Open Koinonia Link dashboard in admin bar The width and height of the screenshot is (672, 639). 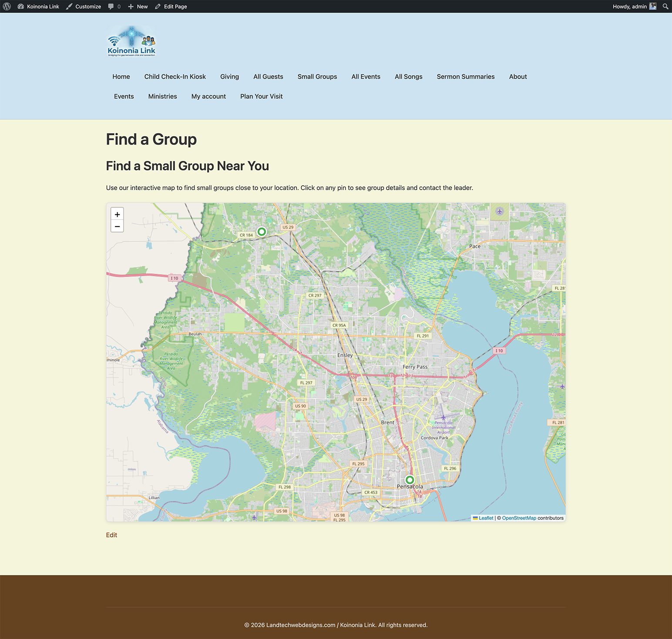pyautogui.click(x=38, y=7)
